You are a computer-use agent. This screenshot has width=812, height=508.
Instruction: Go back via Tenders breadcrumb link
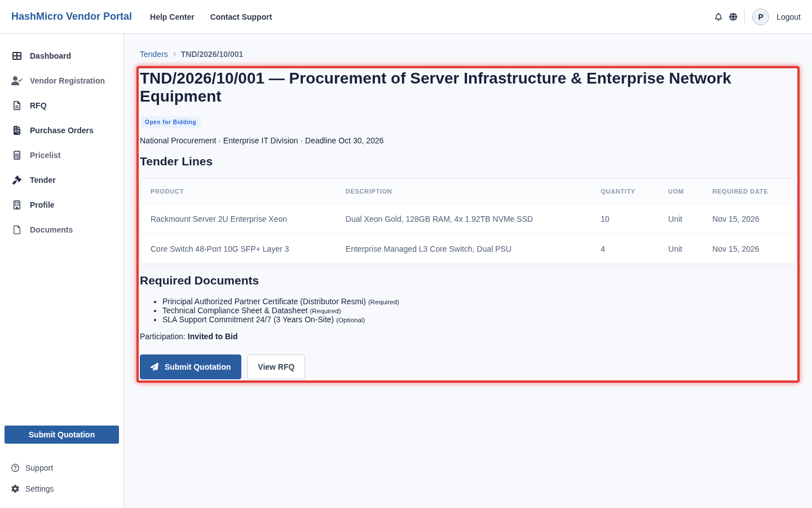154,54
